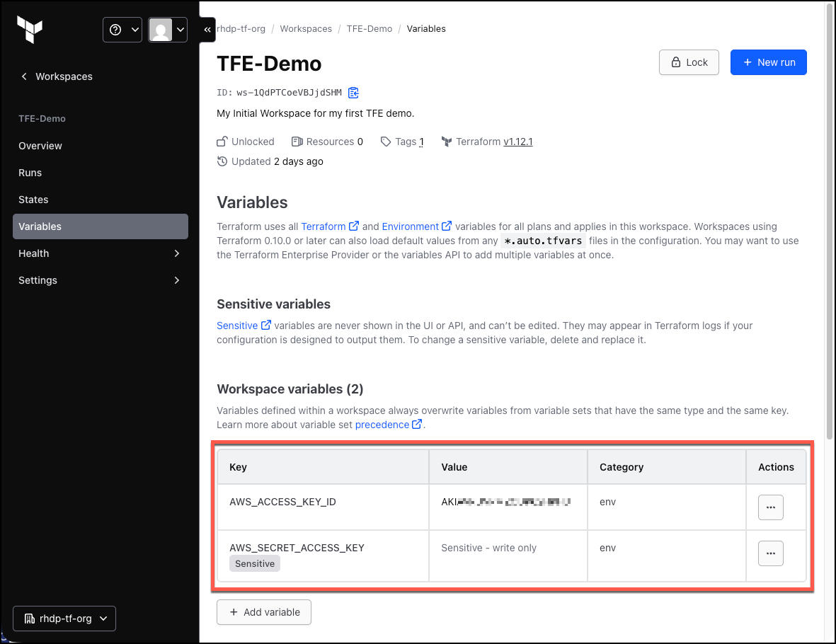The width and height of the screenshot is (836, 644).
Task: Open the Environment variables documentation link
Action: pyautogui.click(x=416, y=226)
